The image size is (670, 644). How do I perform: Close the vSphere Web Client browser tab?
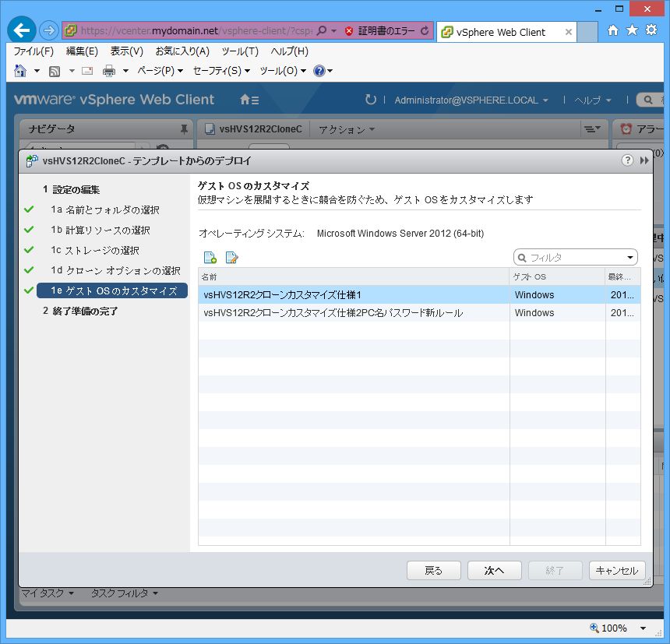pyautogui.click(x=568, y=32)
